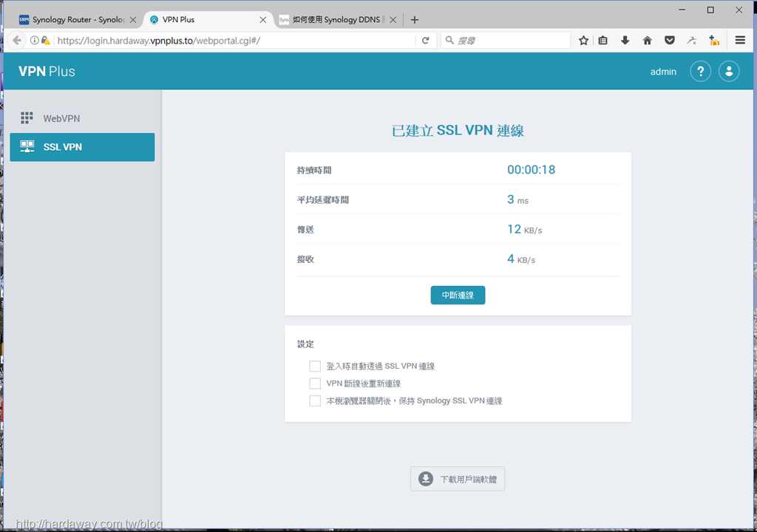The image size is (757, 532).
Task: Click the site information icon in address bar
Action: 35,41
